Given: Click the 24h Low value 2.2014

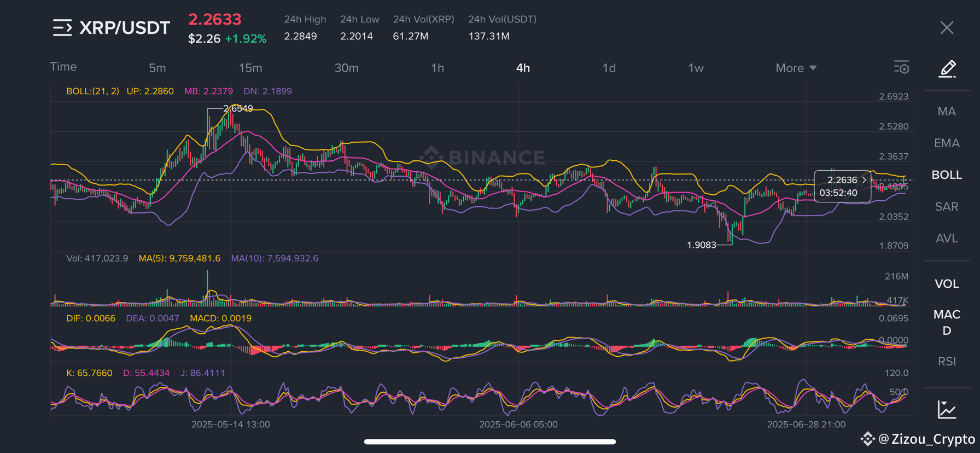Looking at the screenshot, I should coord(357,36).
